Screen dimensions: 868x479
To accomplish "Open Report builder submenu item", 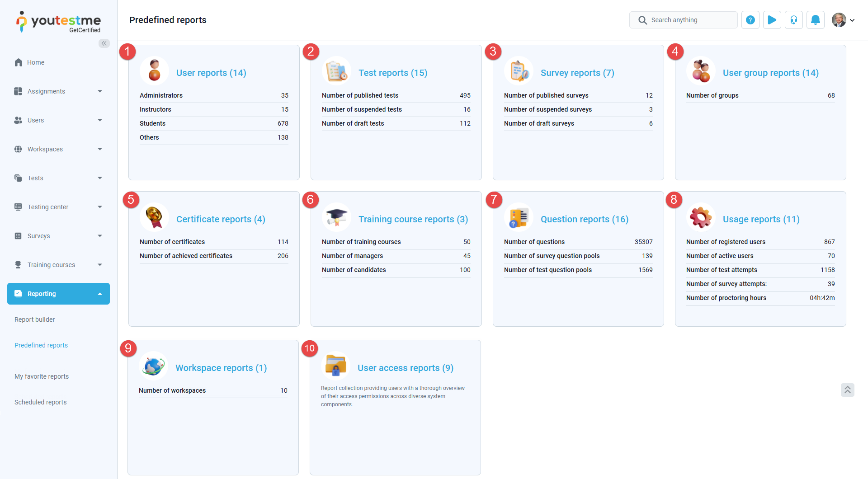I will coord(34,319).
